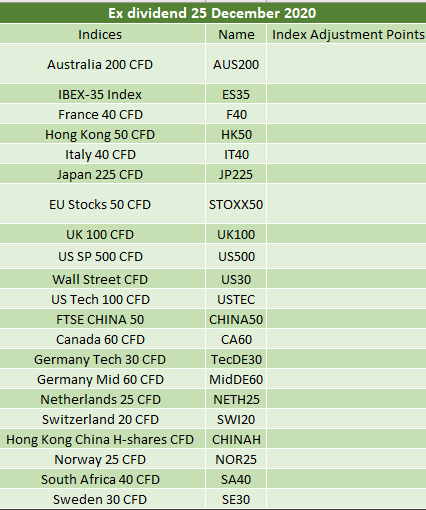
Task: Click the Wall Street CFD cell
Action: (x=102, y=279)
